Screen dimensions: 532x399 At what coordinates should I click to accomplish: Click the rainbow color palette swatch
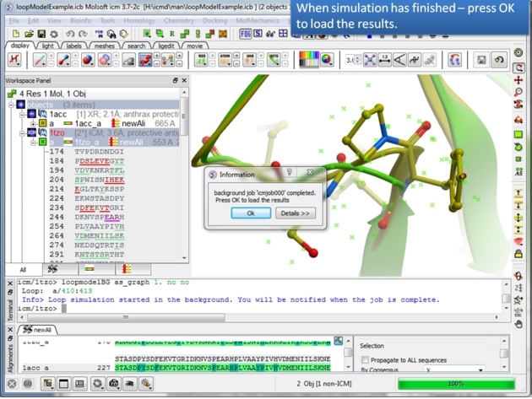point(309,60)
